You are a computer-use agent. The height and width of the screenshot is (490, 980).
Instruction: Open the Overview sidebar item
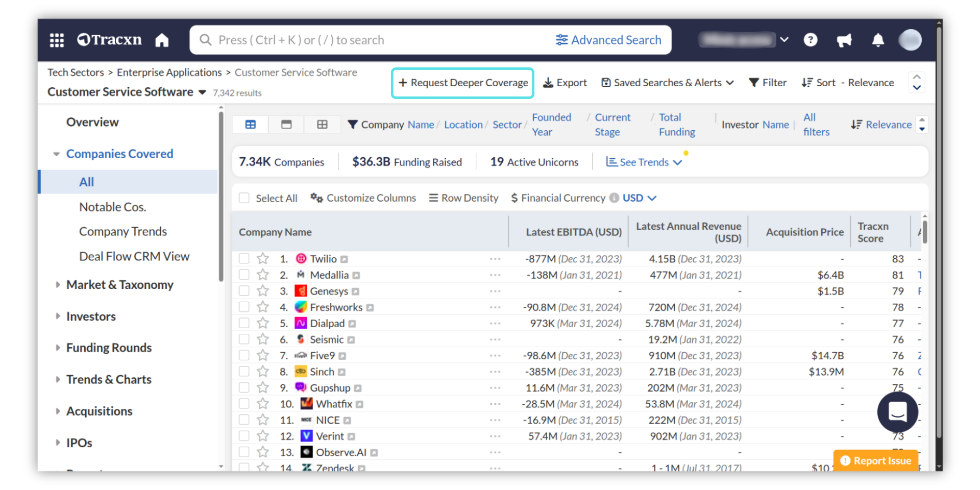pos(92,122)
